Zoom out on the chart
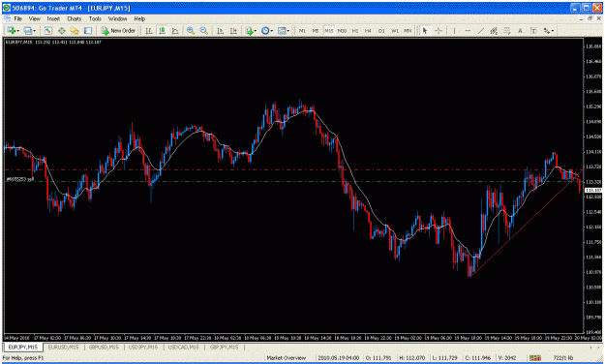 click(x=203, y=31)
